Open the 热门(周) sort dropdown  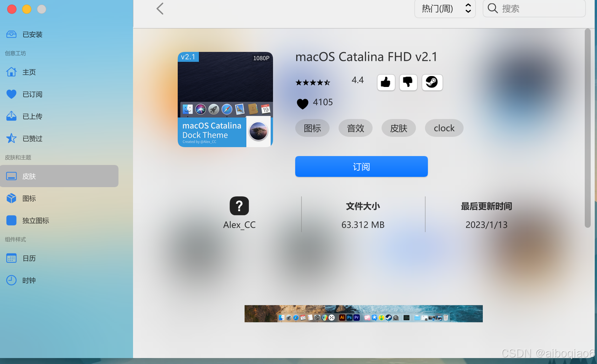pos(445,9)
